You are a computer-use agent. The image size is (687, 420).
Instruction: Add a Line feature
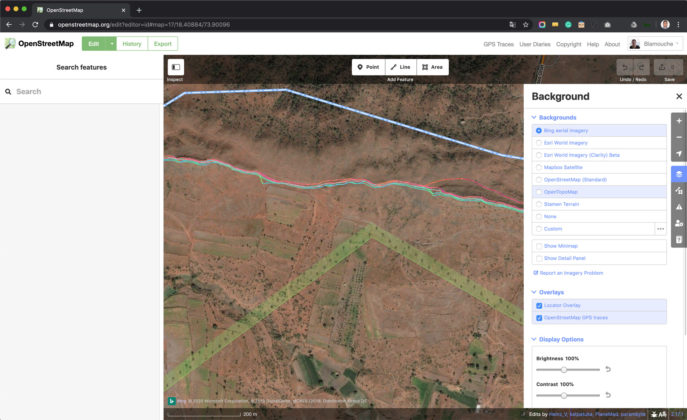coord(400,67)
